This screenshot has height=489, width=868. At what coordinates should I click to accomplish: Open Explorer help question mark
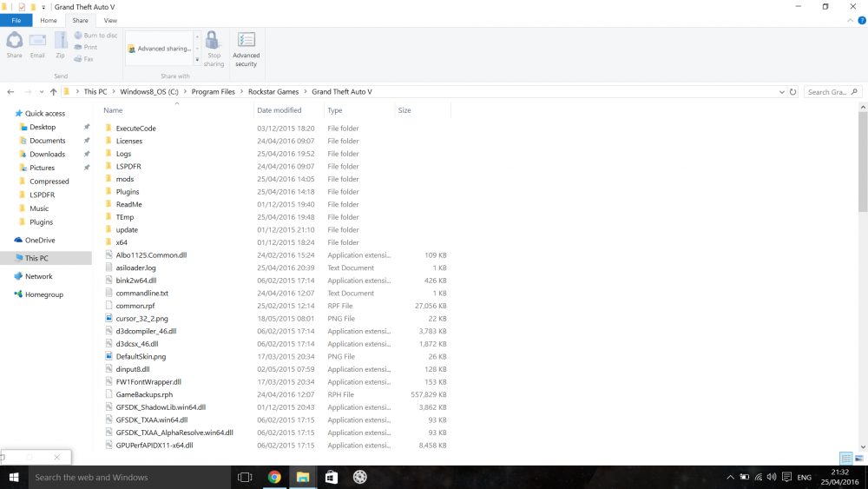coord(861,21)
